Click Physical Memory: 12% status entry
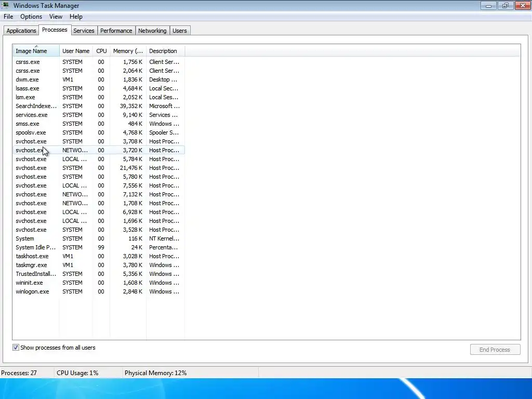532x399 pixels. (x=156, y=373)
